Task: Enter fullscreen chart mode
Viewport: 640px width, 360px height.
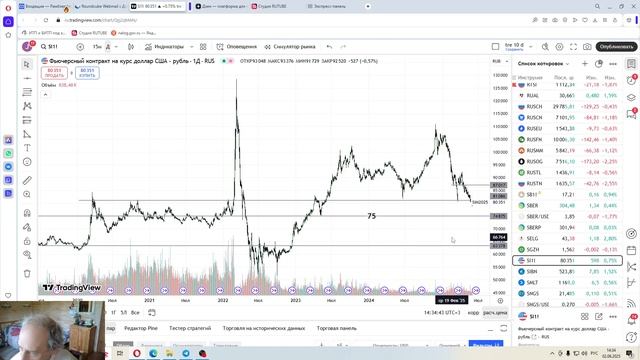Action: pyautogui.click(x=573, y=47)
